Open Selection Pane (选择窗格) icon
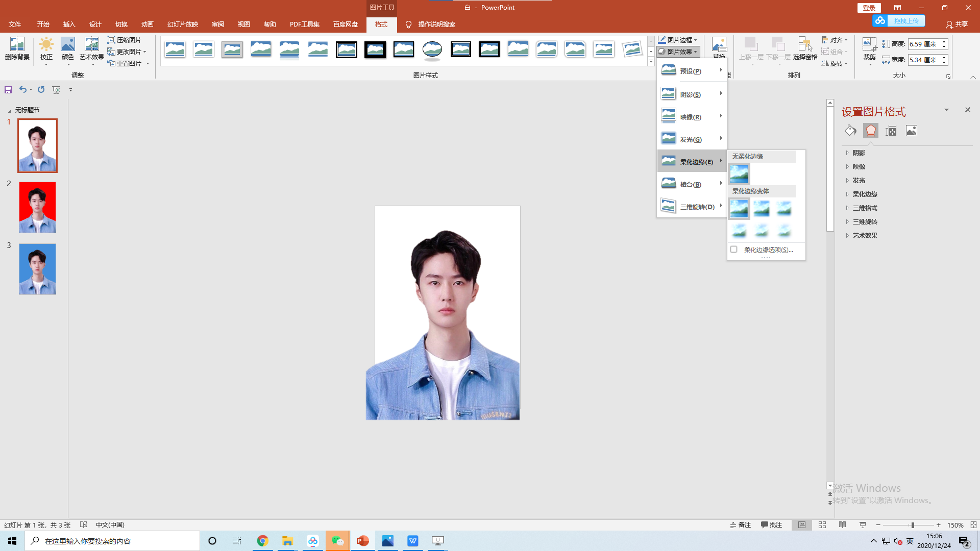980x551 pixels. click(805, 45)
